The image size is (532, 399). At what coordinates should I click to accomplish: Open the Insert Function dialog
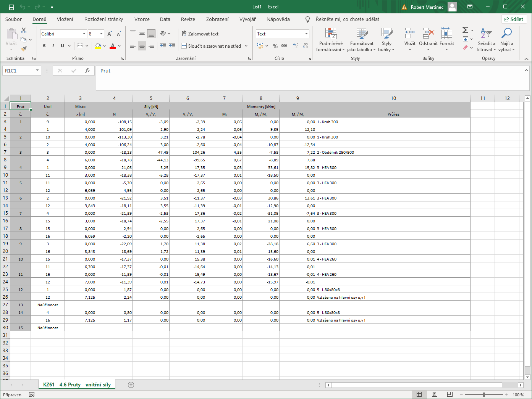[87, 71]
